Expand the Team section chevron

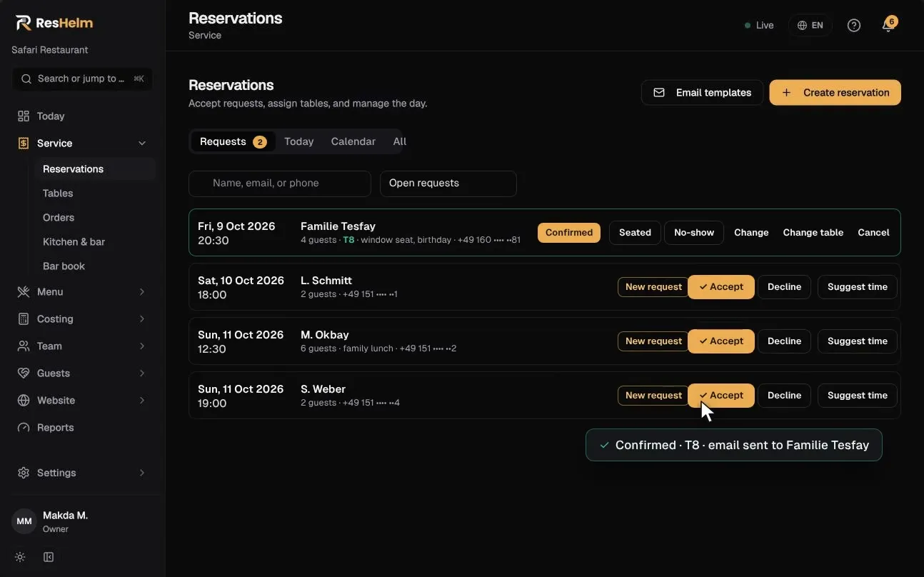coord(142,346)
